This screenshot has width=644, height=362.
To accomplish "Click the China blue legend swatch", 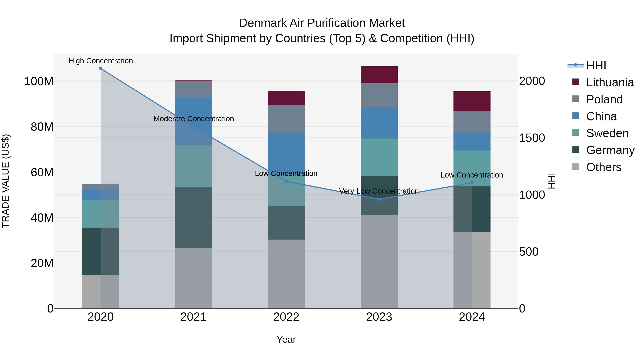I will coord(575,116).
